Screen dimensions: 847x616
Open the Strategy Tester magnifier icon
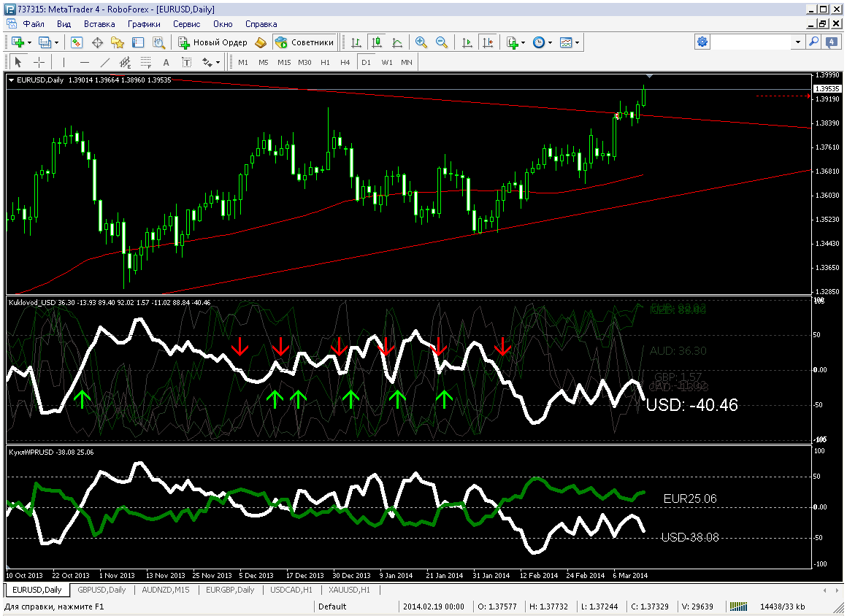coord(158,42)
